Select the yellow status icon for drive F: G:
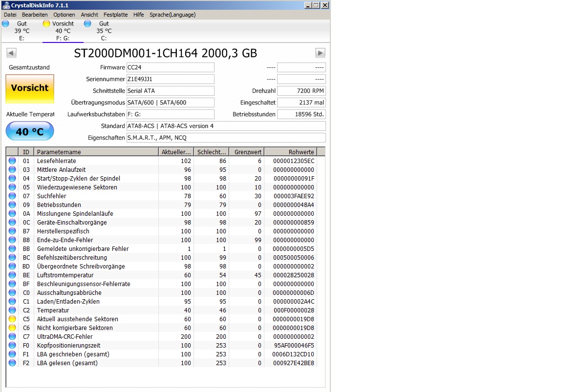 (x=46, y=23)
